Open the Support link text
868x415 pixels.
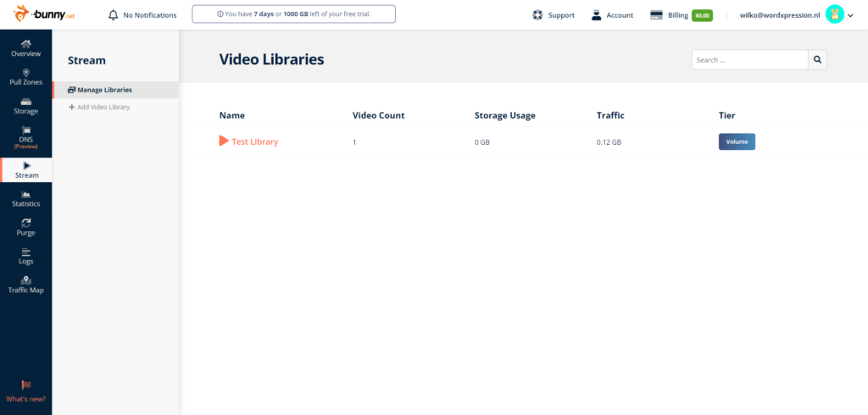[561, 15]
